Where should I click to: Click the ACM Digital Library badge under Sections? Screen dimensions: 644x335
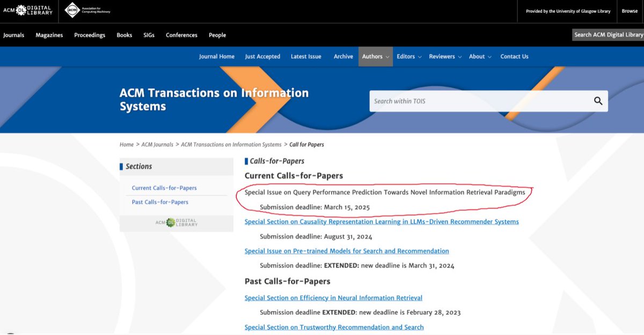click(x=177, y=222)
